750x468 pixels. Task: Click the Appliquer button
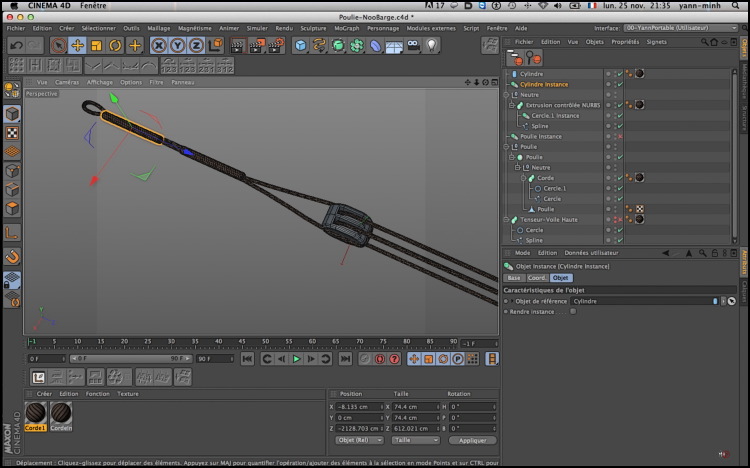click(x=473, y=440)
